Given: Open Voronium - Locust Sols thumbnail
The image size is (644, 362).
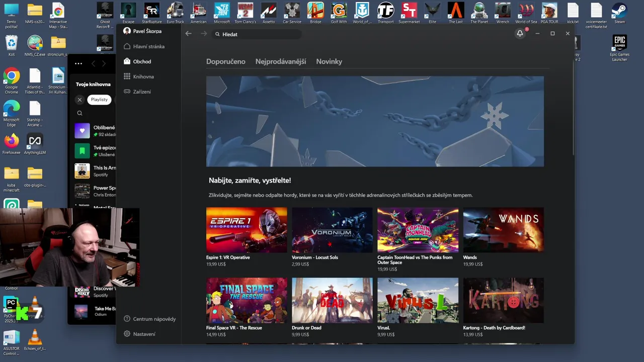Looking at the screenshot, I should (x=332, y=230).
